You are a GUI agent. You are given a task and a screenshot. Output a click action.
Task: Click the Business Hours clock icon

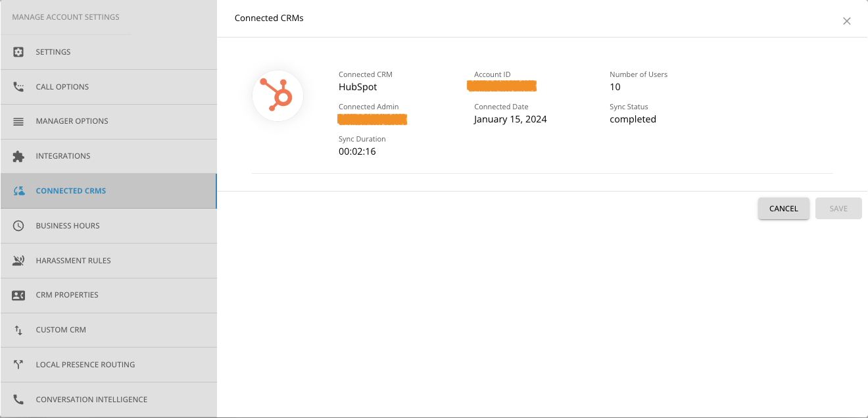pos(18,226)
